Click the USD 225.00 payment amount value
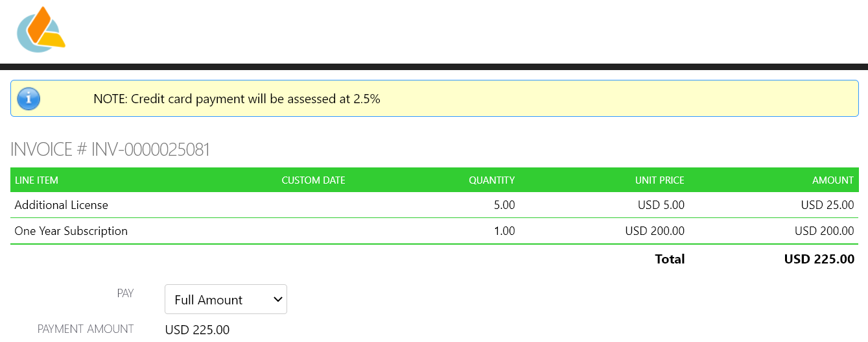 click(197, 330)
